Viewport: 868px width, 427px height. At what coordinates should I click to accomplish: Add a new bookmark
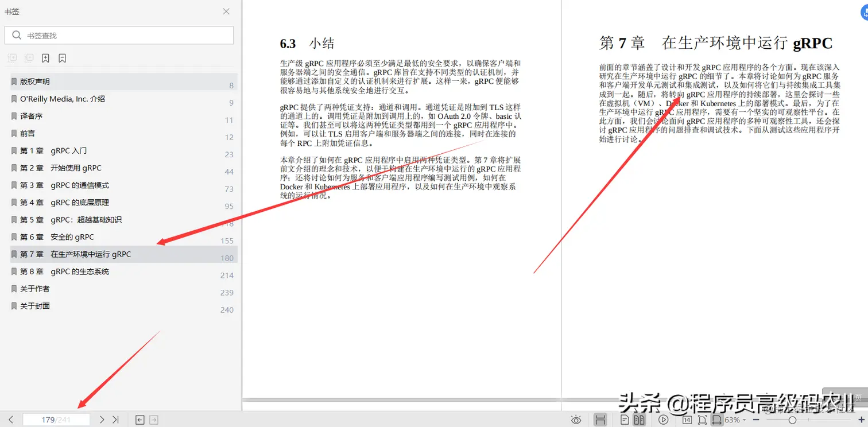pyautogui.click(x=45, y=57)
